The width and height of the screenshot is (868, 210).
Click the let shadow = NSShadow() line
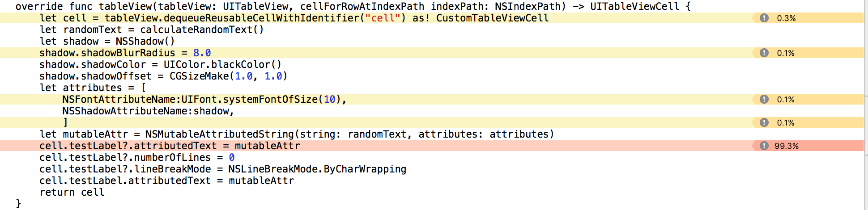(x=107, y=41)
